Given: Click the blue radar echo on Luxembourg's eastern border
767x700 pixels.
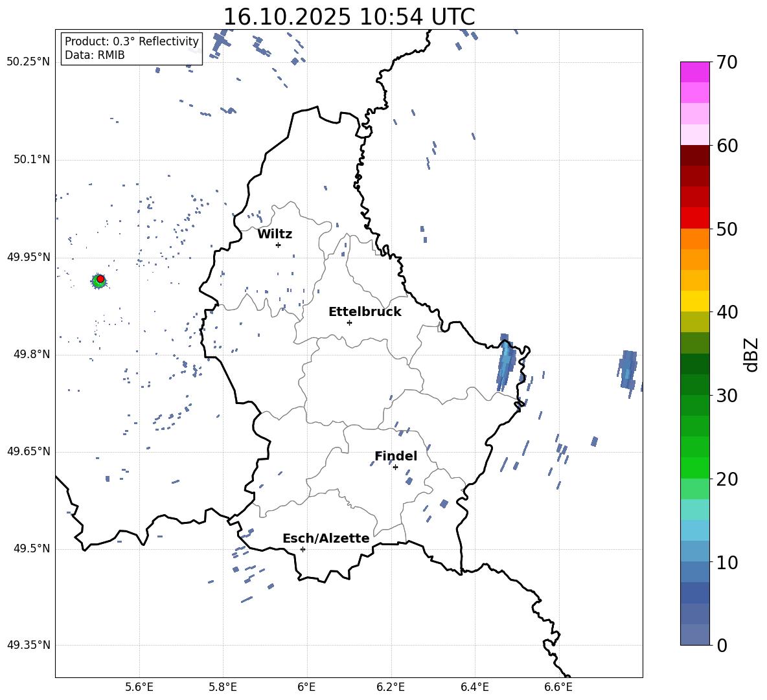Looking at the screenshot, I should [x=507, y=363].
